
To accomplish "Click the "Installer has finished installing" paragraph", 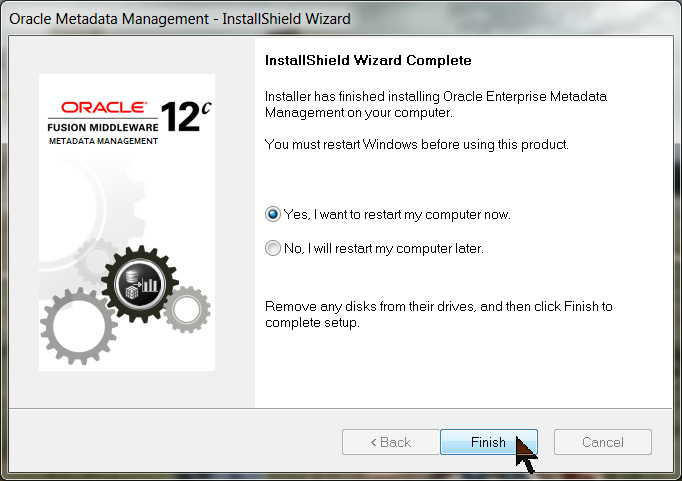I will tap(435, 105).
